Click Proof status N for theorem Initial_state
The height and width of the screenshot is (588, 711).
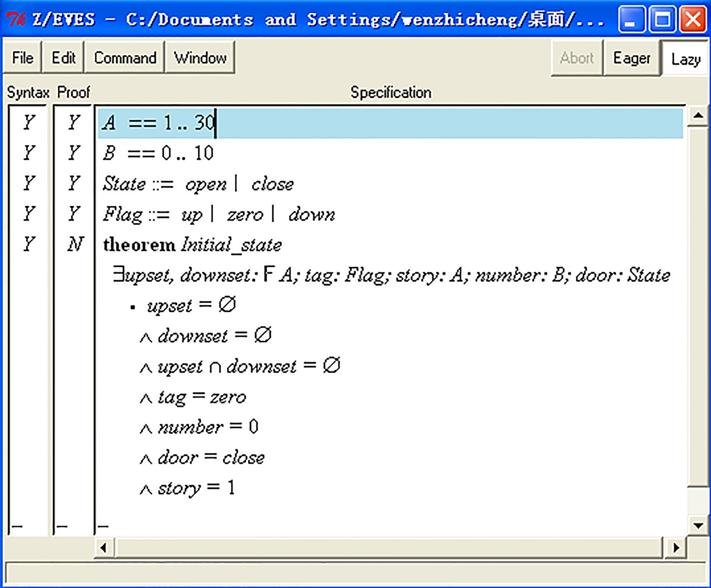(x=75, y=245)
